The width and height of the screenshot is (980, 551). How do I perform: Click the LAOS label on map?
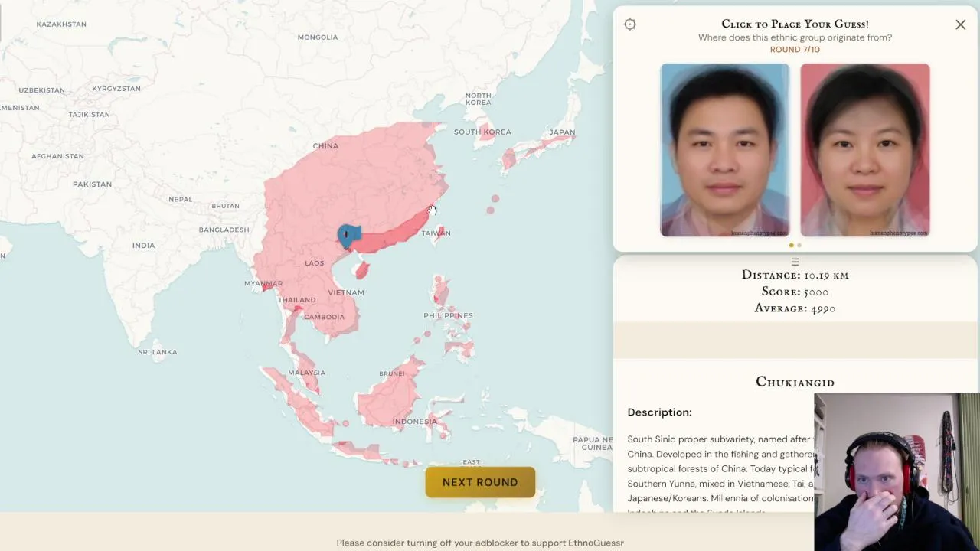(x=314, y=263)
